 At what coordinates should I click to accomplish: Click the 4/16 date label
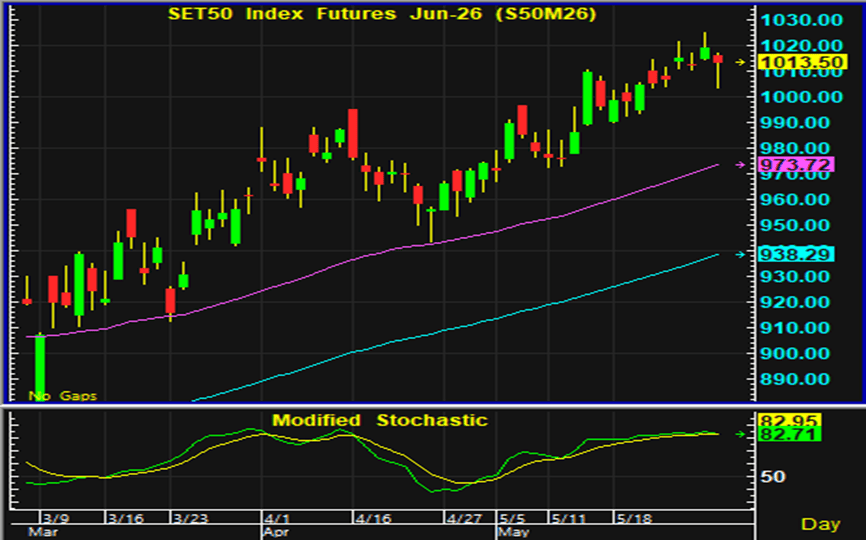(373, 518)
